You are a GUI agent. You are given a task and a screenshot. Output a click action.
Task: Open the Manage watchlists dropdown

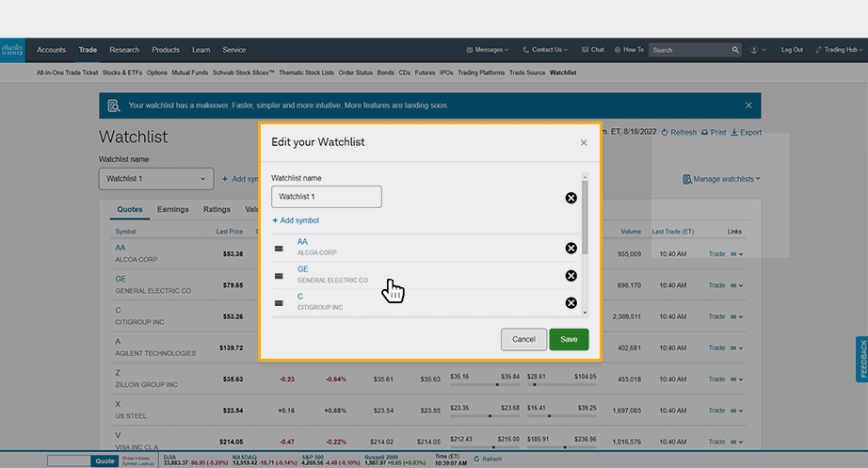(721, 179)
